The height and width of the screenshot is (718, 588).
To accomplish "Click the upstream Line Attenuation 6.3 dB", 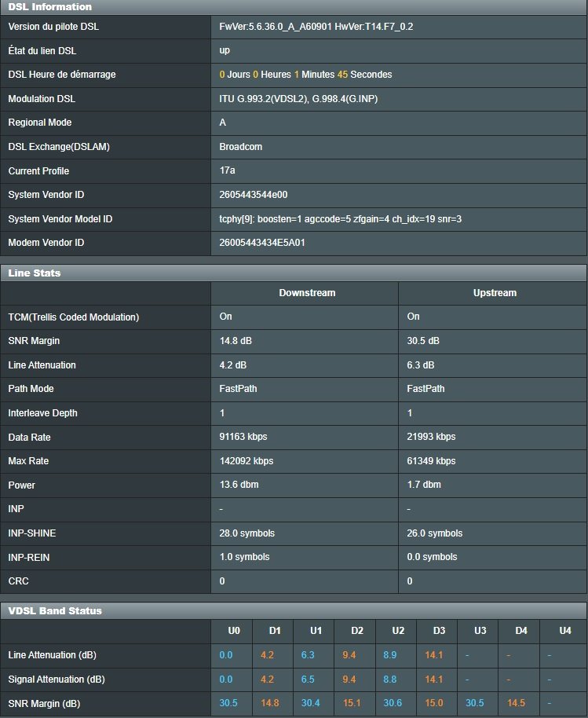I will click(420, 365).
